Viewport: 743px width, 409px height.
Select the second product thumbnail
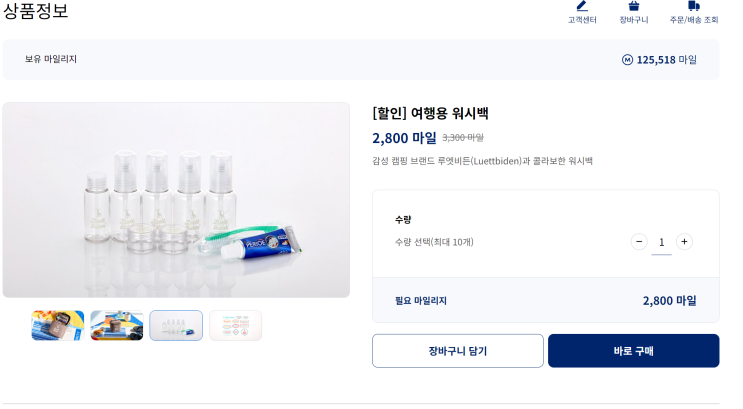(117, 325)
